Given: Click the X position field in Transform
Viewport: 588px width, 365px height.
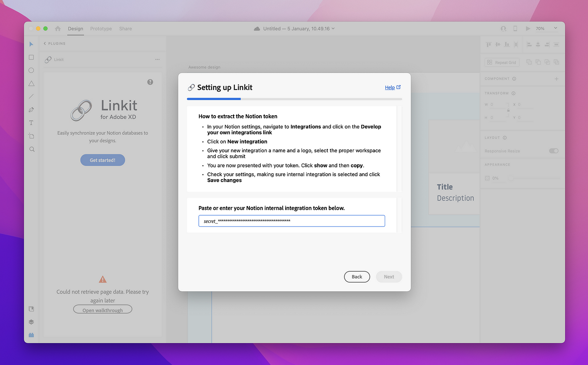Looking at the screenshot, I should 526,105.
